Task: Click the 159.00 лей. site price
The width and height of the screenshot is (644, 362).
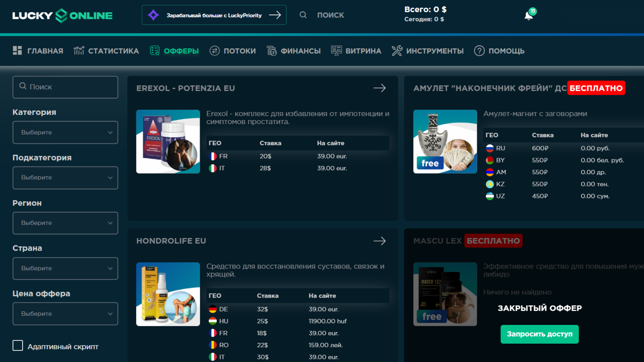Action: pyautogui.click(x=325, y=345)
